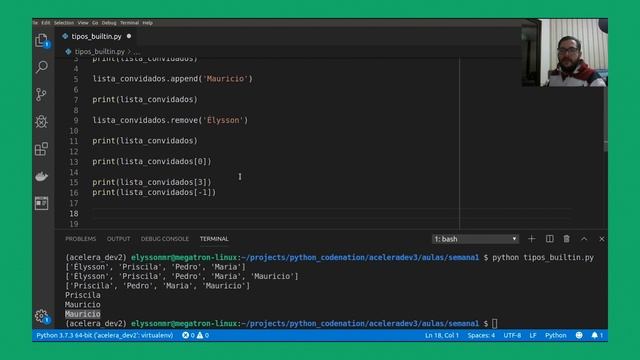Open the Manage gear menu
Viewport: 640px width, 360px height.
click(42, 316)
